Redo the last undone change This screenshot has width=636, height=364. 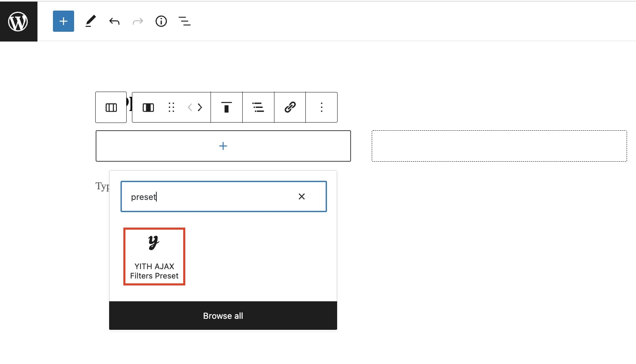coord(138,21)
